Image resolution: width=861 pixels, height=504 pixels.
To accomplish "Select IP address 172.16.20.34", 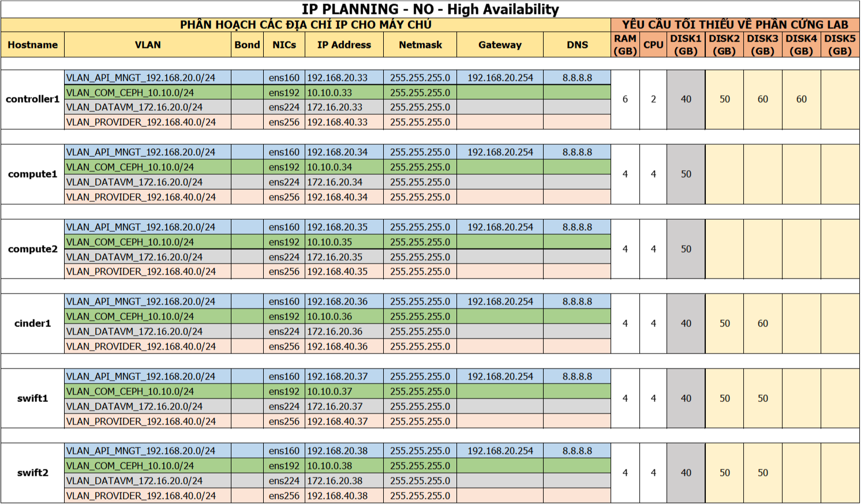I will [345, 182].
